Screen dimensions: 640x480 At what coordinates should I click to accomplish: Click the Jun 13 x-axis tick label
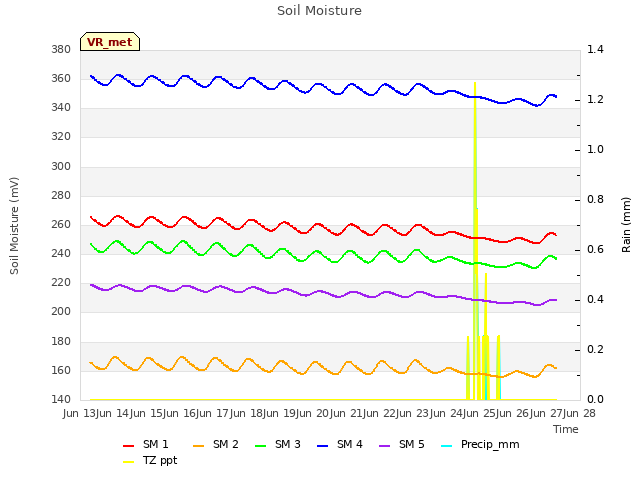80,413
